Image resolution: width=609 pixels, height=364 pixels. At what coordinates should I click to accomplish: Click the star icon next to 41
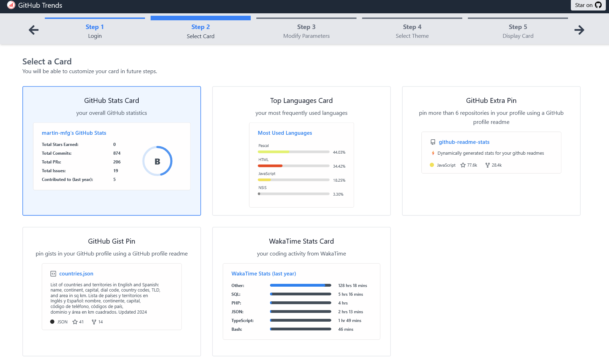75,322
